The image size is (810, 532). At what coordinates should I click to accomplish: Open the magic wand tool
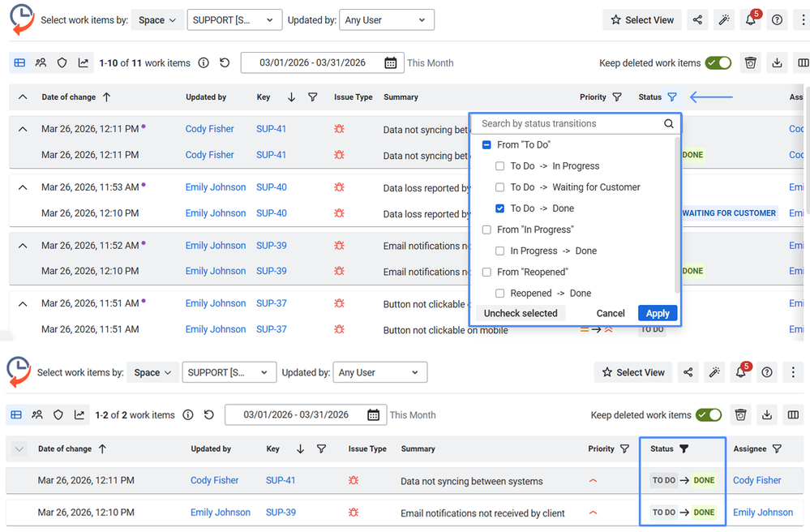[724, 19]
